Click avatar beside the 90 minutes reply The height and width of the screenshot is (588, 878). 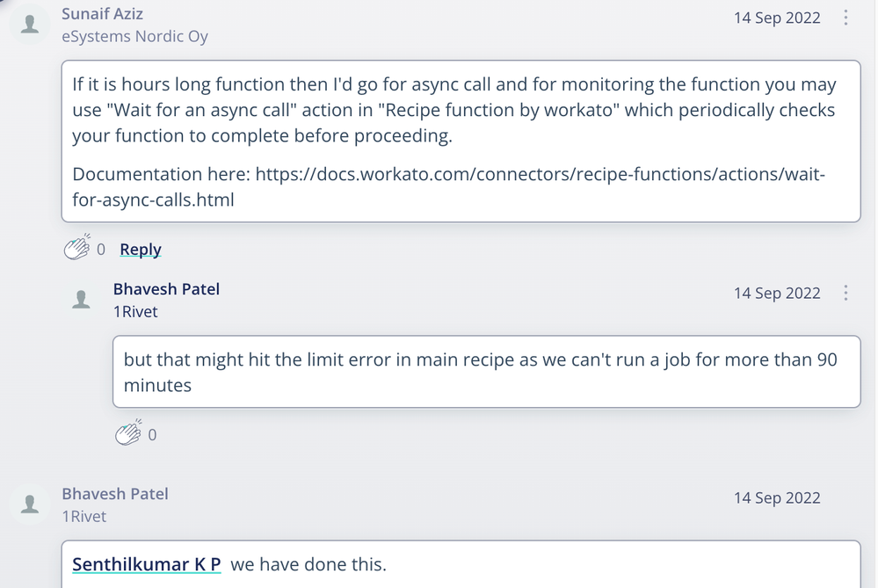pos(82,300)
